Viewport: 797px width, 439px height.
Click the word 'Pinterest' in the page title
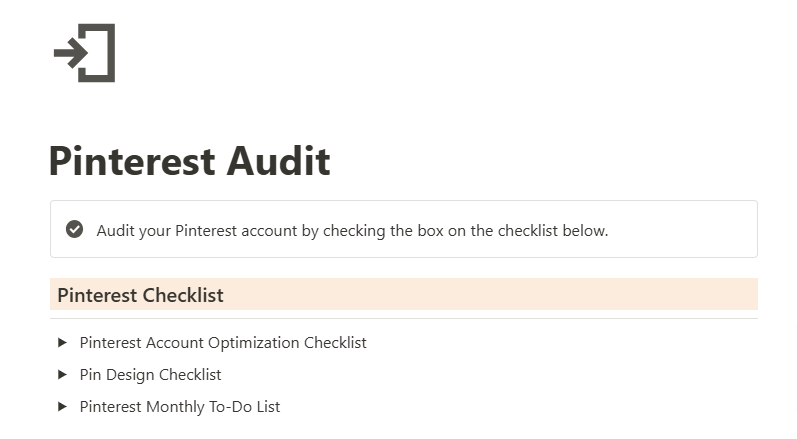132,161
